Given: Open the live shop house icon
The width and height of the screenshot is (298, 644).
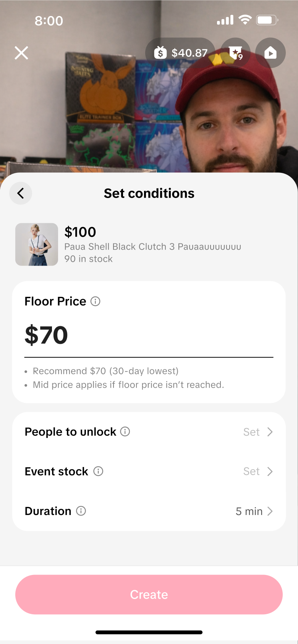Looking at the screenshot, I should click(x=270, y=53).
